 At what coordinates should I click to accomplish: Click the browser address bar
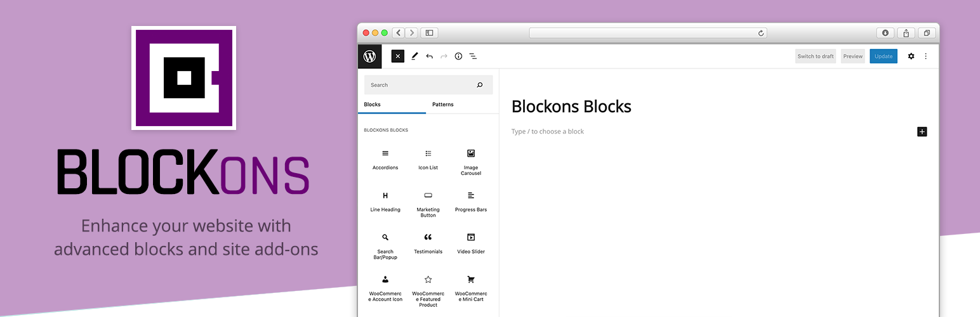647,33
